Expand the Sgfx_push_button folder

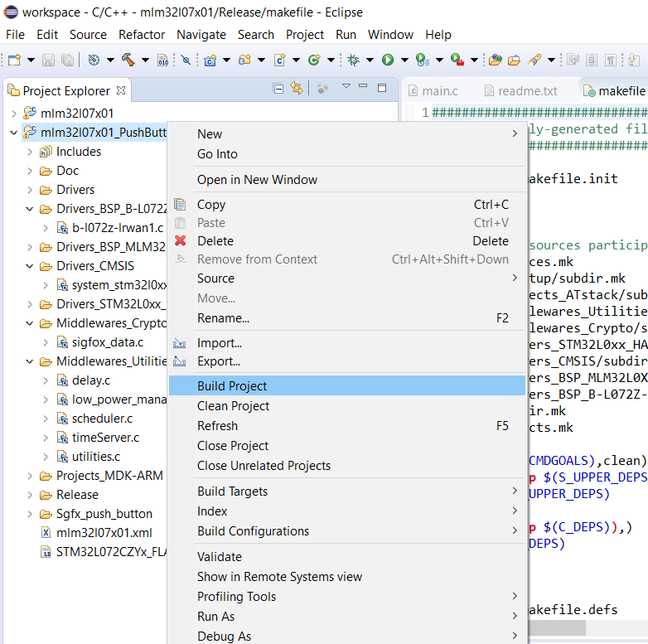click(30, 514)
